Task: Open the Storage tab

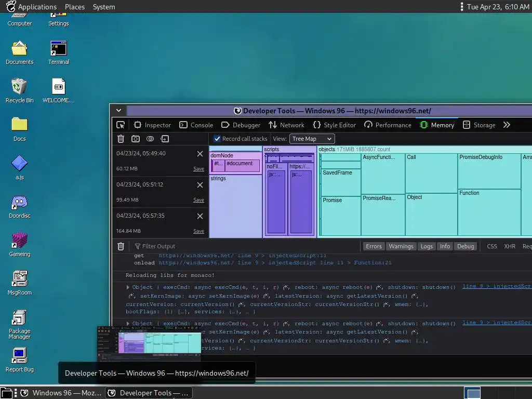Action: point(478,125)
